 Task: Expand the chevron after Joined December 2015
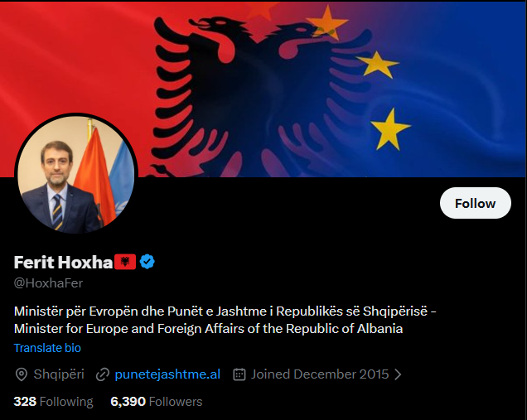pyautogui.click(x=398, y=374)
